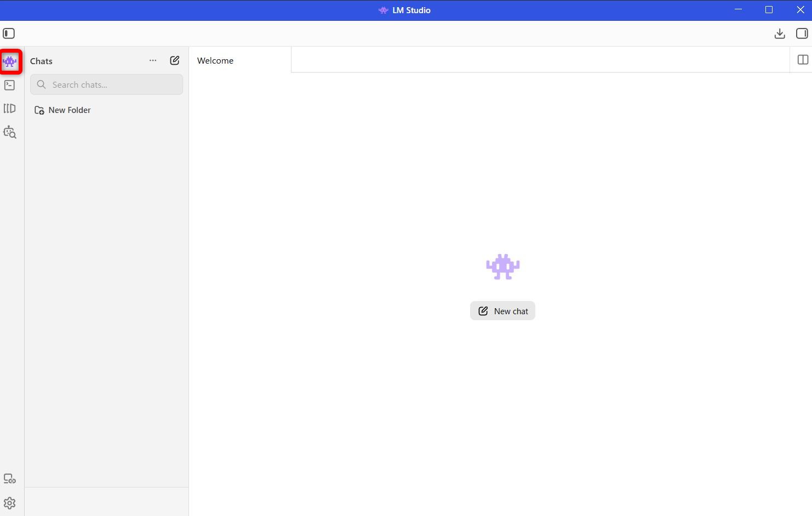812x516 pixels.
Task: Focus the Search chats field
Action: pyautogui.click(x=107, y=84)
